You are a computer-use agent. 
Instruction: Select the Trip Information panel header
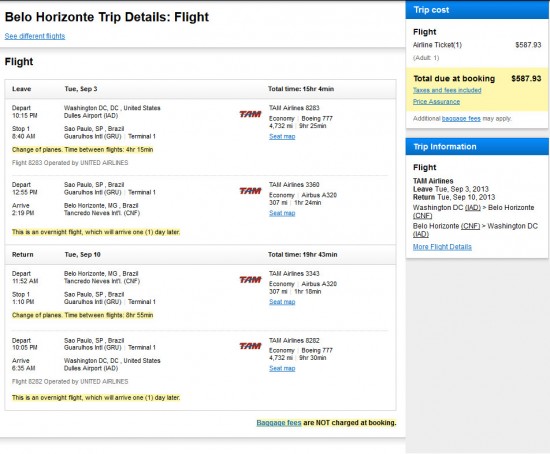pos(477,147)
